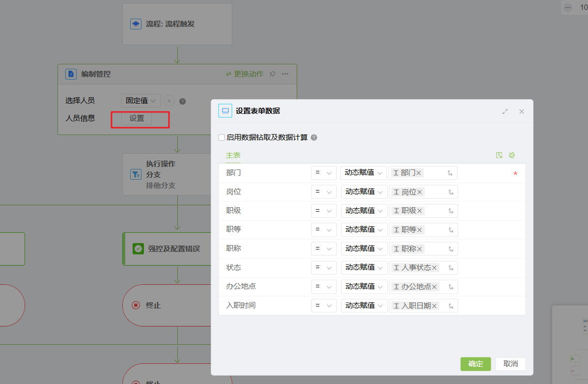The image size is (588, 384).
Task: Click the 办公地点 value field
Action: tap(424, 287)
